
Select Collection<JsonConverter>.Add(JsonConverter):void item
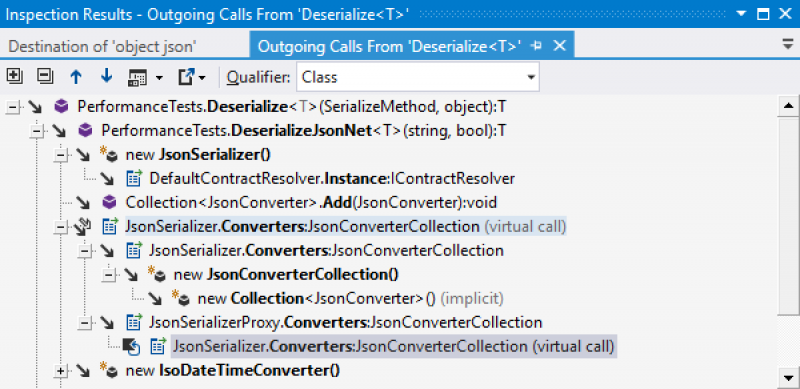(311, 203)
